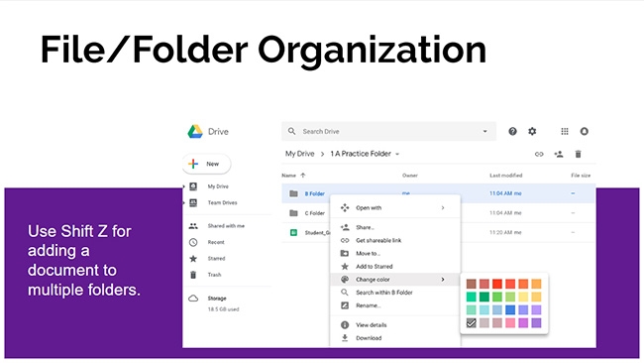644x363 pixels.
Task: Open sidebar Trash bin icon
Action: (x=193, y=275)
